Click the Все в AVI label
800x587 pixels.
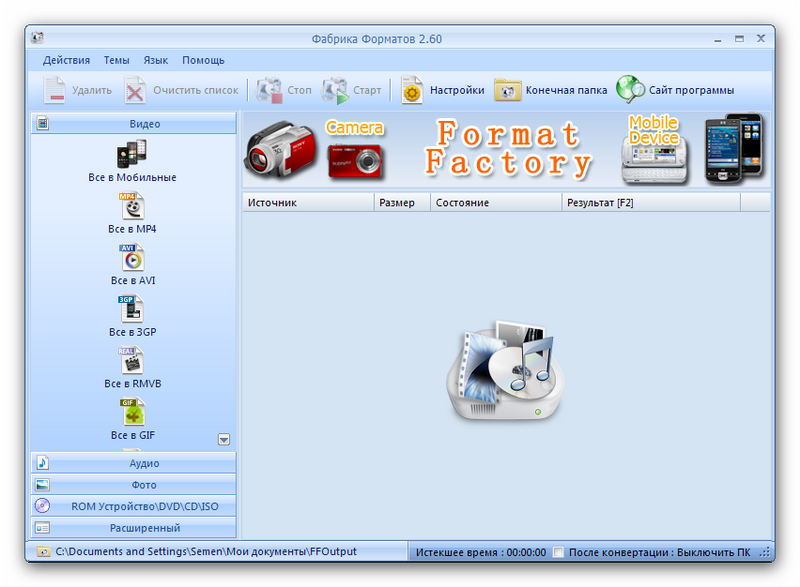coord(133,280)
